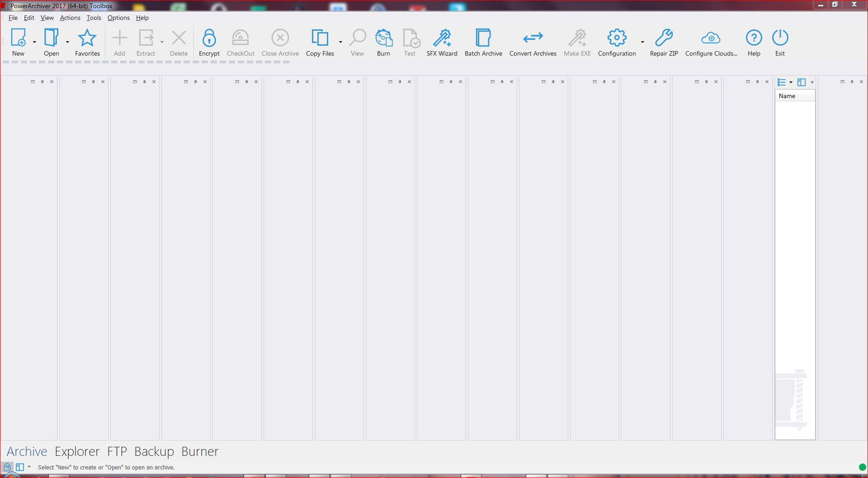The width and height of the screenshot is (868, 478).
Task: Launch the SFX Wizard tool
Action: 442,38
